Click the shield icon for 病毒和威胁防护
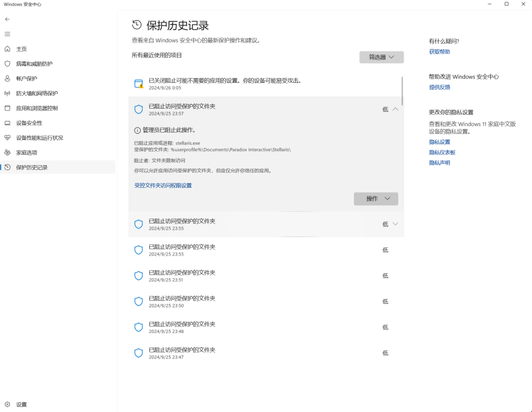Screen dimensions: 532x412 tap(7, 64)
